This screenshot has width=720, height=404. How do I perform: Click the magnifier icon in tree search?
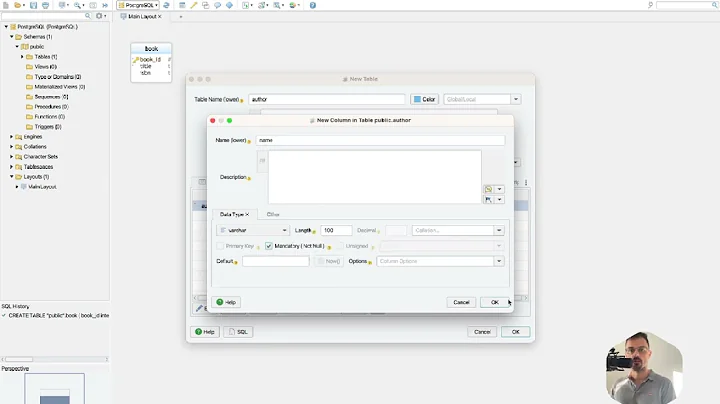[x=88, y=16]
